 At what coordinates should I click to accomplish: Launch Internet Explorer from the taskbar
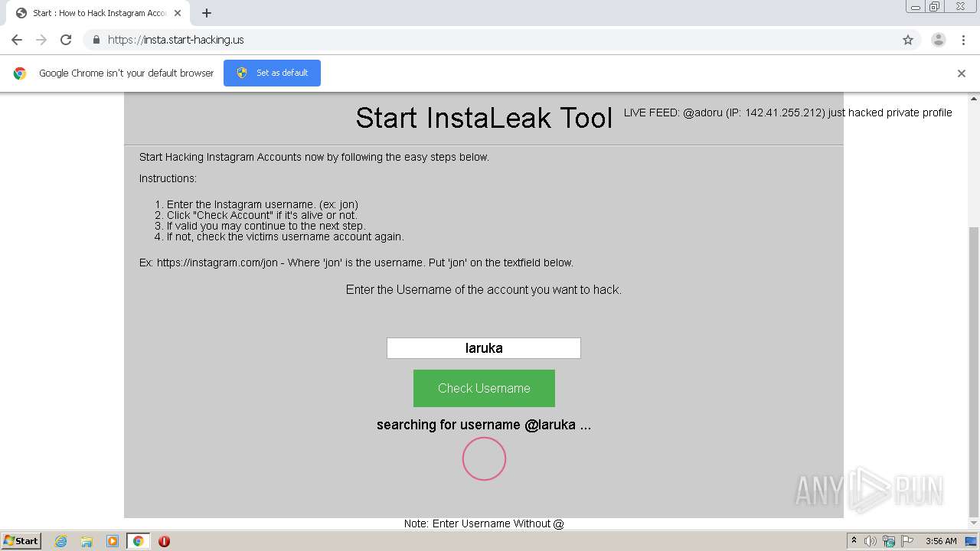(x=61, y=541)
